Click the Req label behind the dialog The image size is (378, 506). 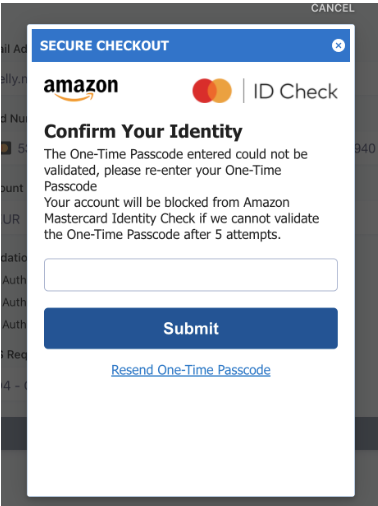[x=14, y=354]
